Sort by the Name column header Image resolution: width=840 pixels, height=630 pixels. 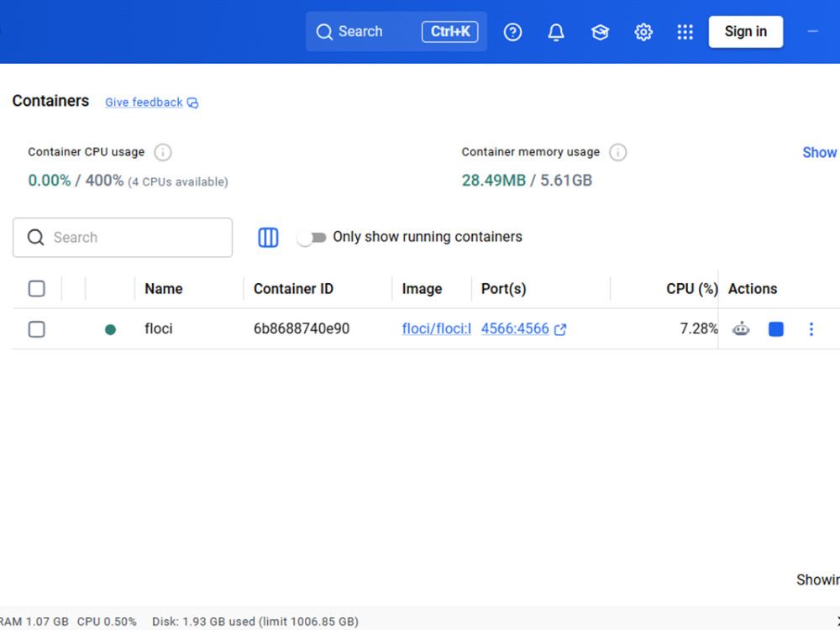pos(164,289)
